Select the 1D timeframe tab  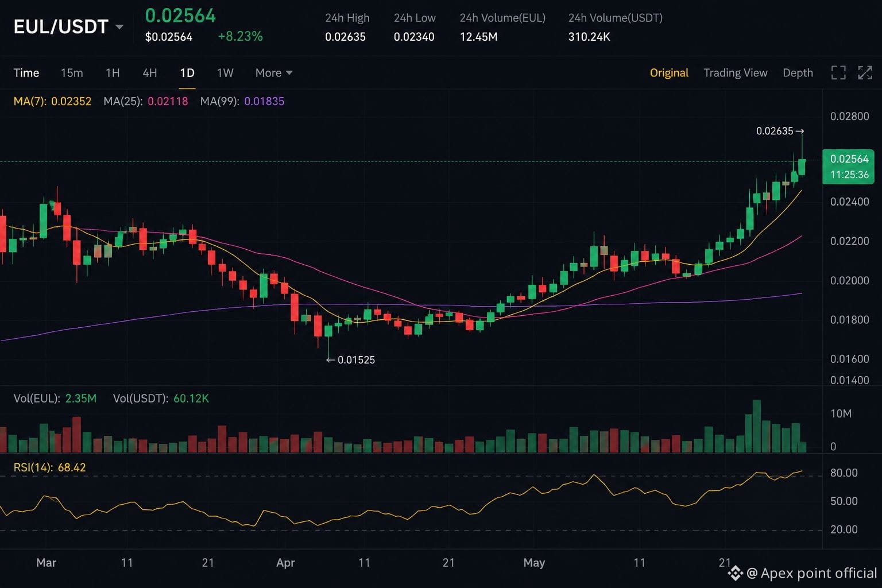point(187,73)
